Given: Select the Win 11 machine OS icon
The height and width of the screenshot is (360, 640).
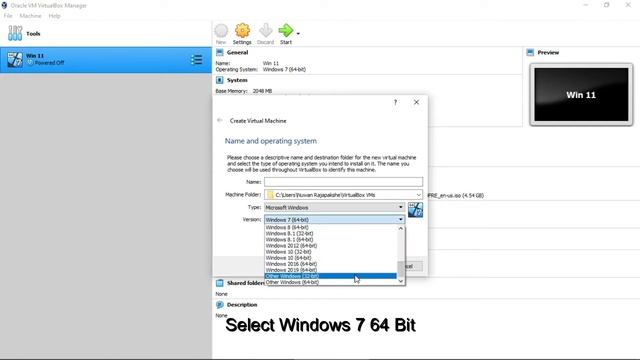Looking at the screenshot, I should pyautogui.click(x=15, y=60).
